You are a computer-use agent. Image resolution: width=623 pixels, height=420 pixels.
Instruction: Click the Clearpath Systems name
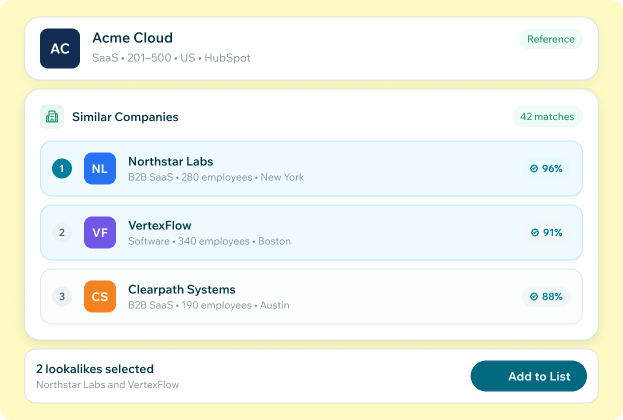tap(182, 289)
